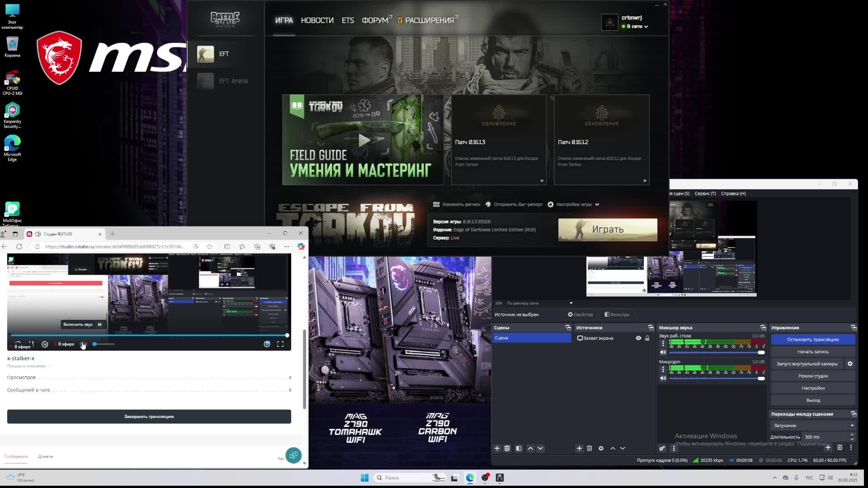
Task: Open virtual camera settings gear
Action: pyautogui.click(x=850, y=364)
